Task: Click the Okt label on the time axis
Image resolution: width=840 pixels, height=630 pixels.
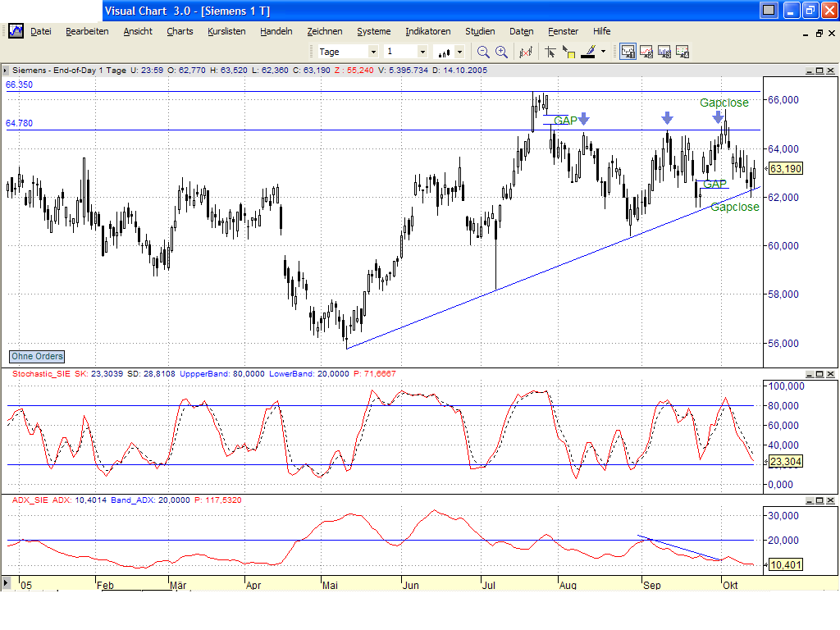Action: tap(729, 585)
